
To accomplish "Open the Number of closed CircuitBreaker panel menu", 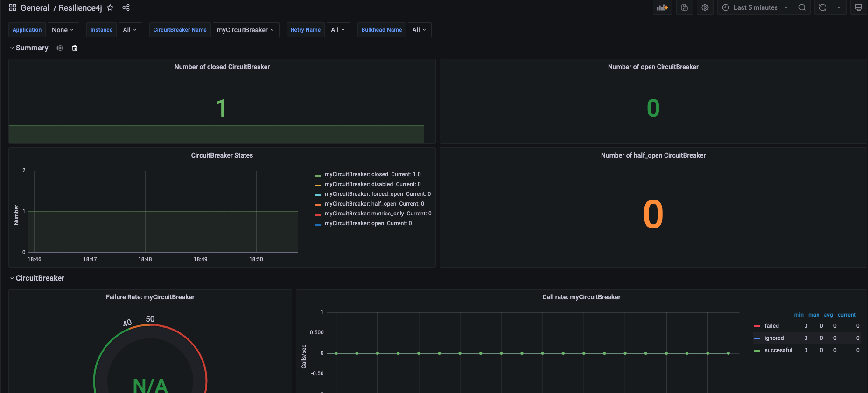I will pyautogui.click(x=222, y=67).
